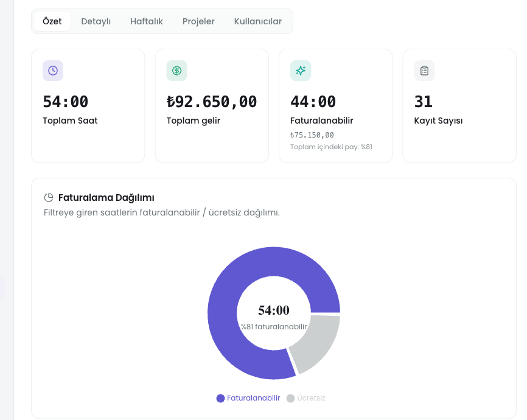Select the 54:00 Toplam Saat value
The height and width of the screenshot is (420, 527).
(66, 102)
